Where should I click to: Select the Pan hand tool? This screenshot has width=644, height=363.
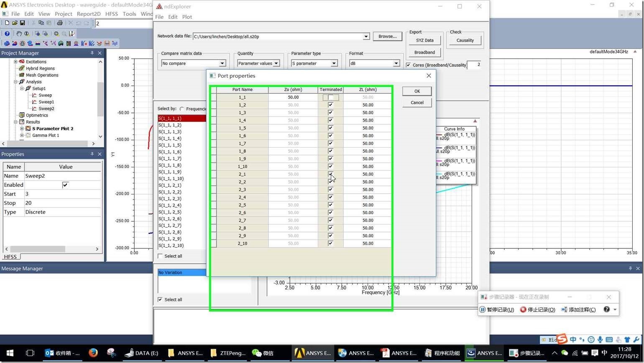19,33
